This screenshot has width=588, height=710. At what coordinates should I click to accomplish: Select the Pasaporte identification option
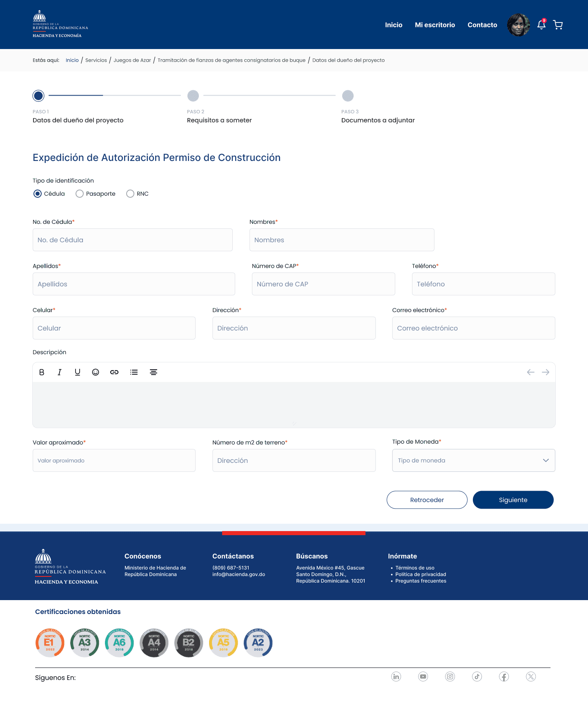point(80,194)
